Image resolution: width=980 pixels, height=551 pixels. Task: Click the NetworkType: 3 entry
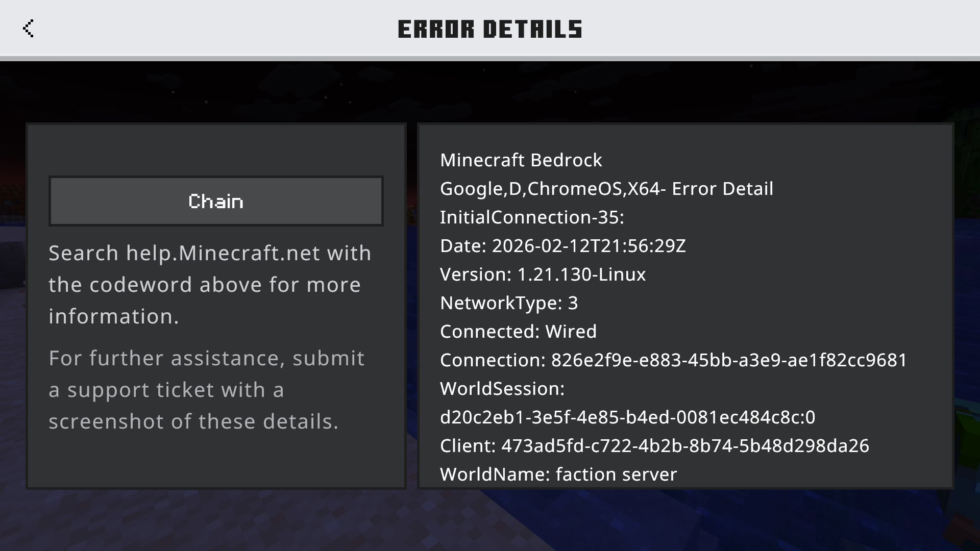tap(509, 303)
